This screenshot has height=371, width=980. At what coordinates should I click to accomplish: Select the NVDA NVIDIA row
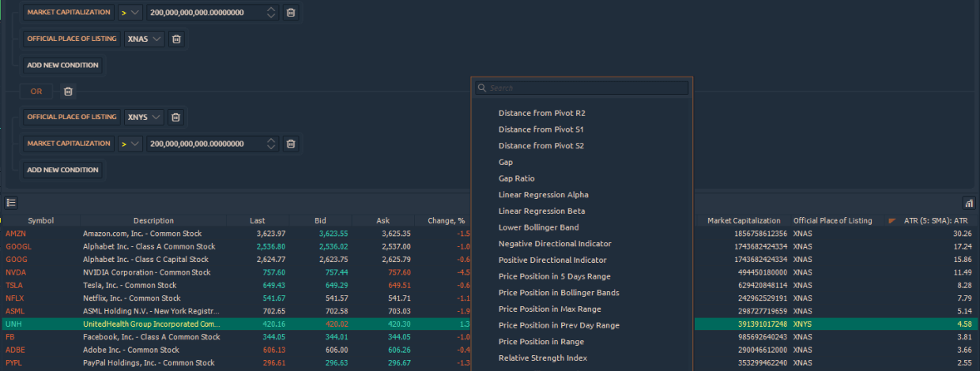[490, 272]
